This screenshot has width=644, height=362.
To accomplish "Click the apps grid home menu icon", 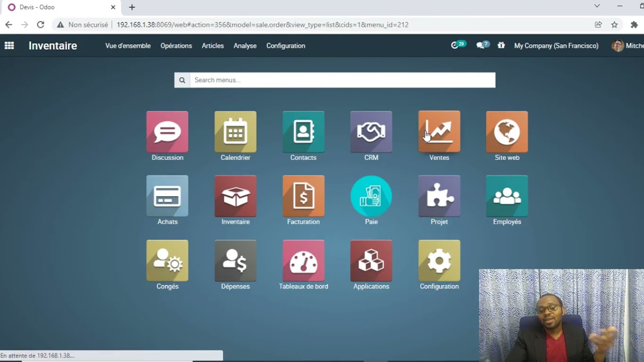I will (9, 46).
